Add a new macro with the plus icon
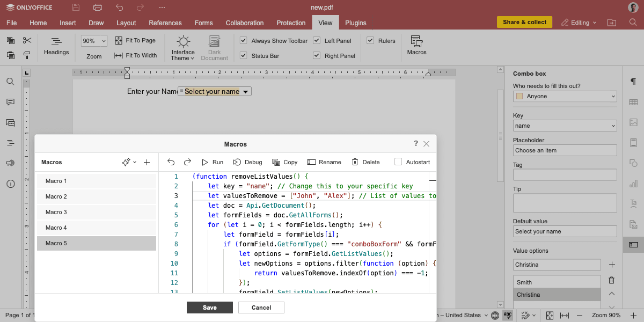This screenshot has width=644, height=322. [147, 162]
